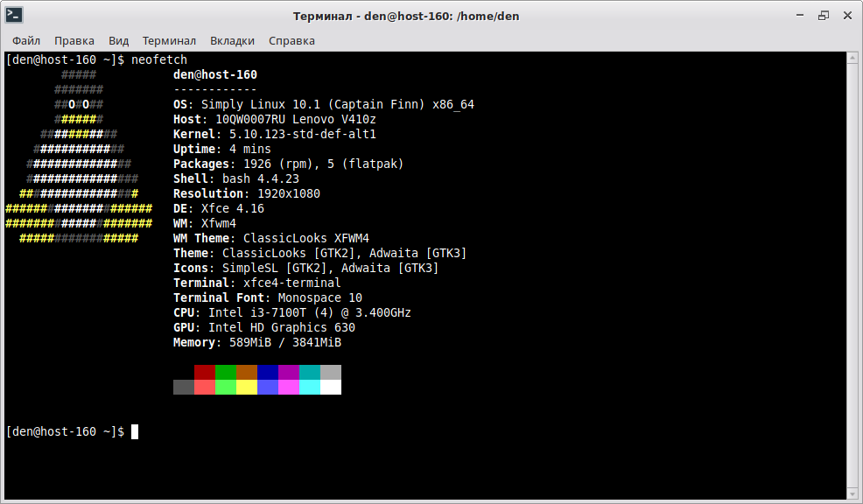Click the scrollbar up arrow
This screenshot has width=863, height=504.
[852, 57]
